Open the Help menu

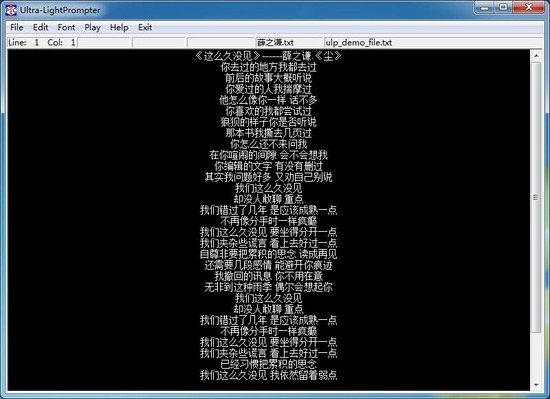click(119, 27)
